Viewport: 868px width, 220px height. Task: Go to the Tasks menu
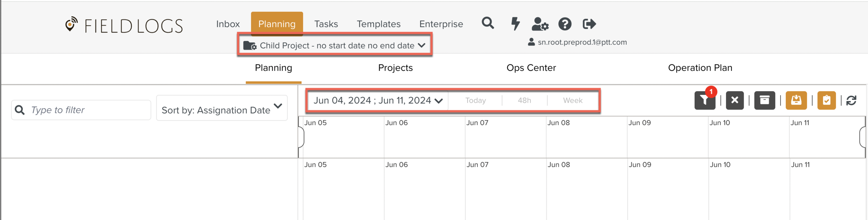click(326, 24)
